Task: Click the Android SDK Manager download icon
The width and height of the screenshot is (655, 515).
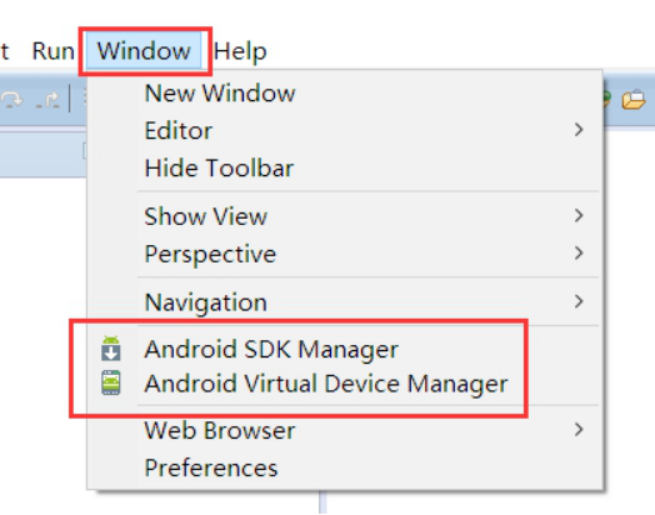Action: (x=111, y=348)
